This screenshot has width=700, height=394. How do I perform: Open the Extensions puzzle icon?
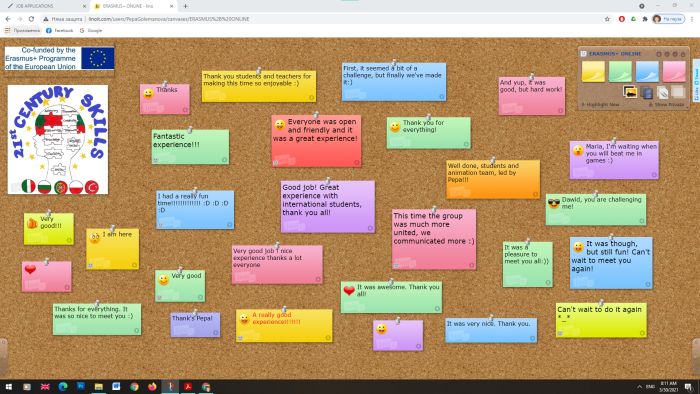point(645,19)
